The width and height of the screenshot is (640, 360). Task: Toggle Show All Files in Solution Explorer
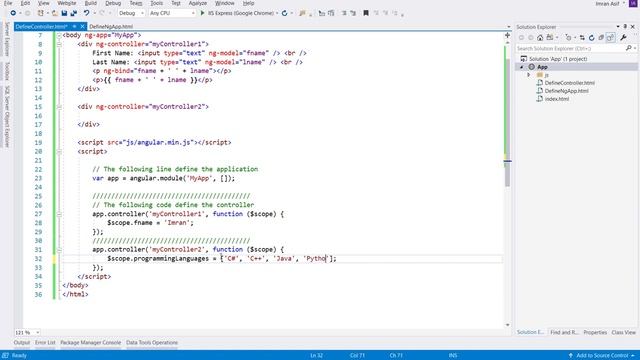point(611,38)
